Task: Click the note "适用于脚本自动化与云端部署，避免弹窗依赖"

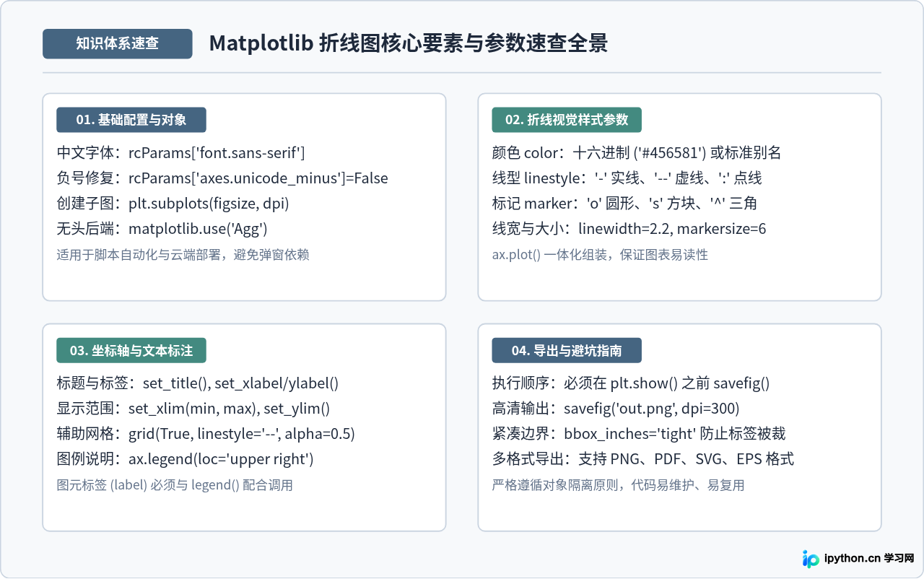Action: pyautogui.click(x=183, y=254)
